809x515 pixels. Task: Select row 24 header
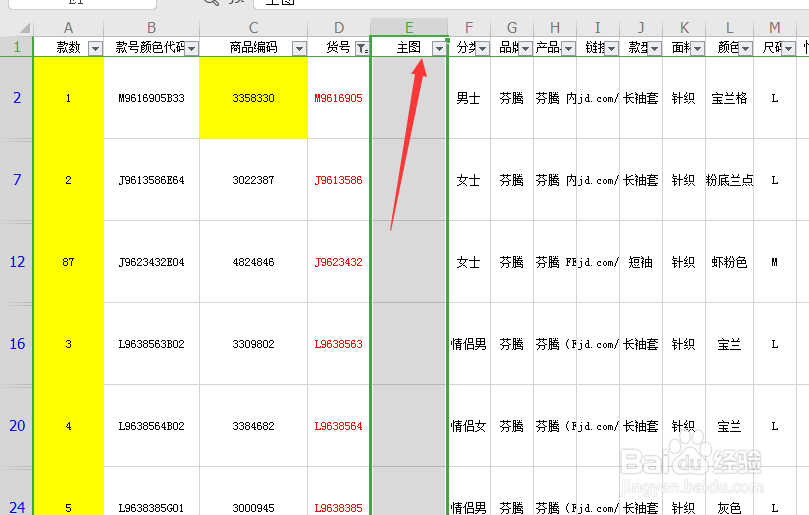pyautogui.click(x=17, y=491)
